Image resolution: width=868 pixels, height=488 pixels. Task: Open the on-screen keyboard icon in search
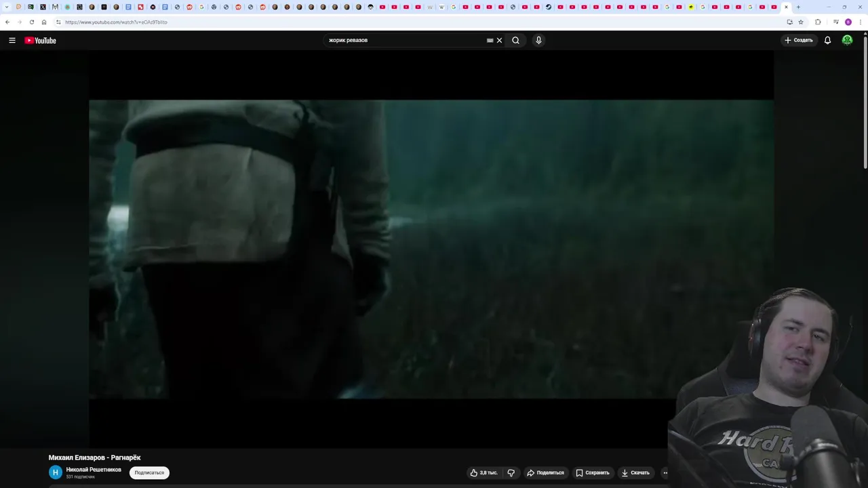[490, 40]
